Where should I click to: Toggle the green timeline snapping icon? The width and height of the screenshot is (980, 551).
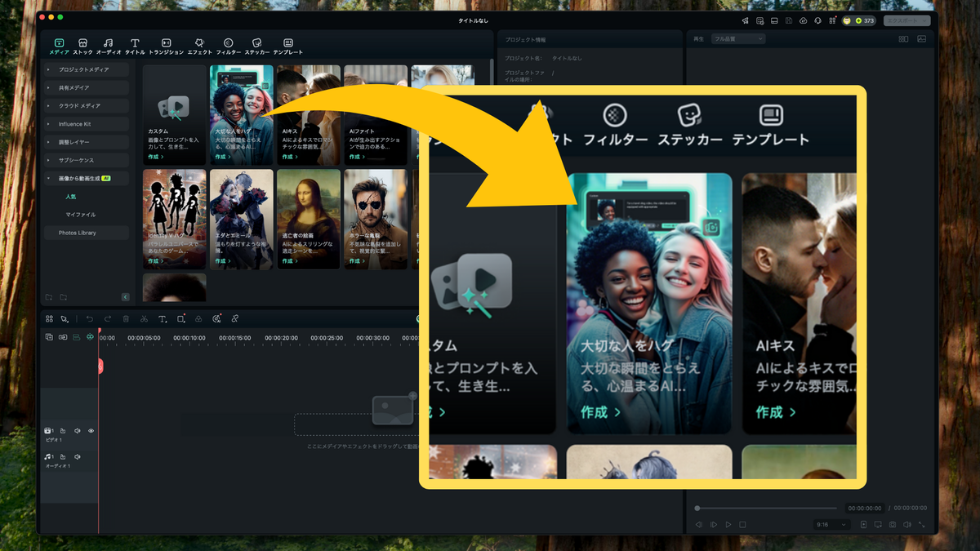pyautogui.click(x=91, y=337)
